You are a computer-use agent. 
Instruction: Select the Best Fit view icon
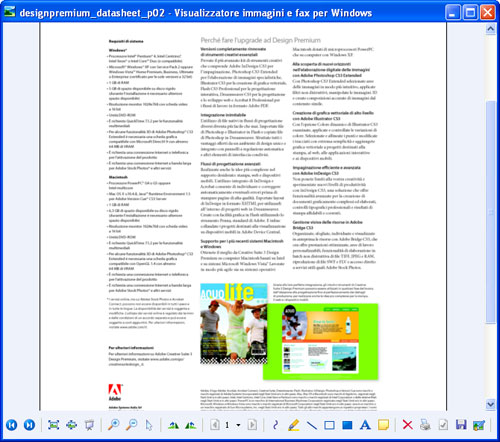pyautogui.click(x=53, y=425)
